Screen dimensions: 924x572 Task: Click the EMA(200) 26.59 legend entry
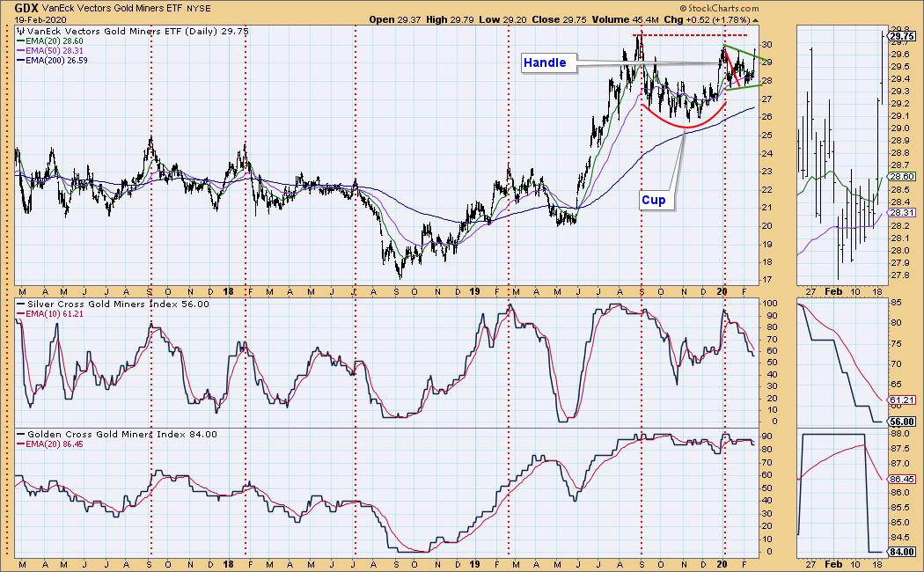point(53,60)
